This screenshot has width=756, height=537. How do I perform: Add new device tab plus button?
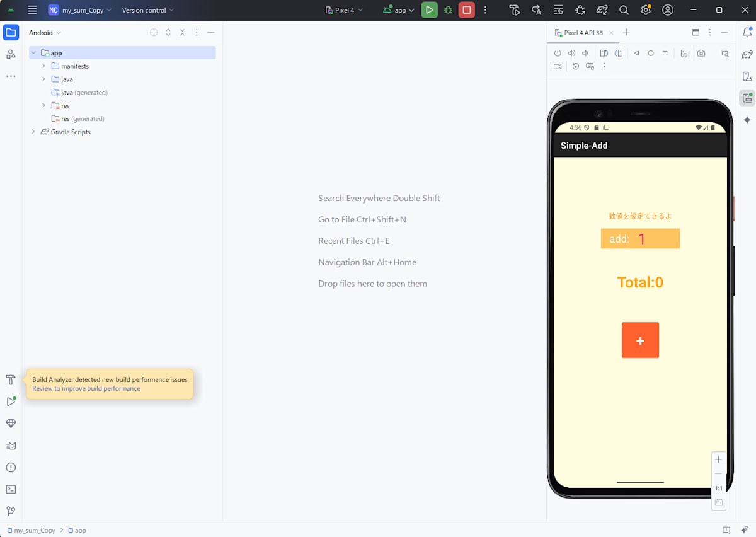coord(626,32)
